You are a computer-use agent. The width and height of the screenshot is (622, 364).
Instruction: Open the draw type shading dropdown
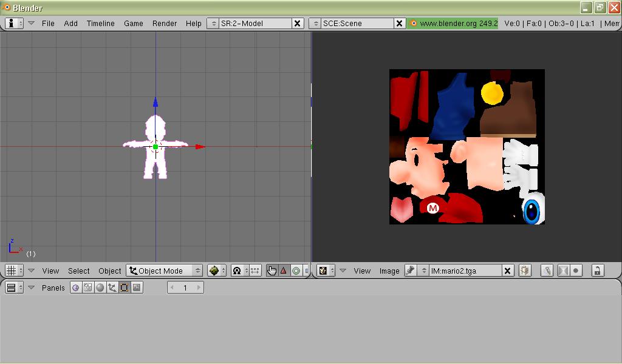click(x=216, y=271)
